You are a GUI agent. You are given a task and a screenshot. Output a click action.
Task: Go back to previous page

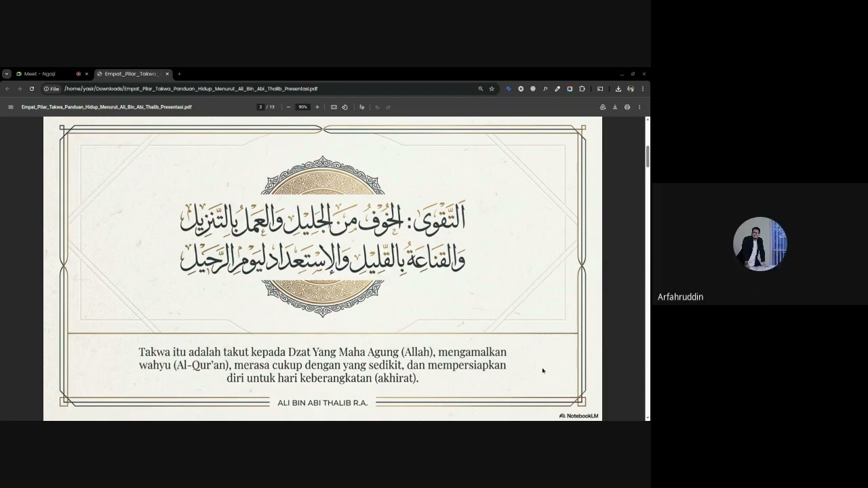pos(7,89)
